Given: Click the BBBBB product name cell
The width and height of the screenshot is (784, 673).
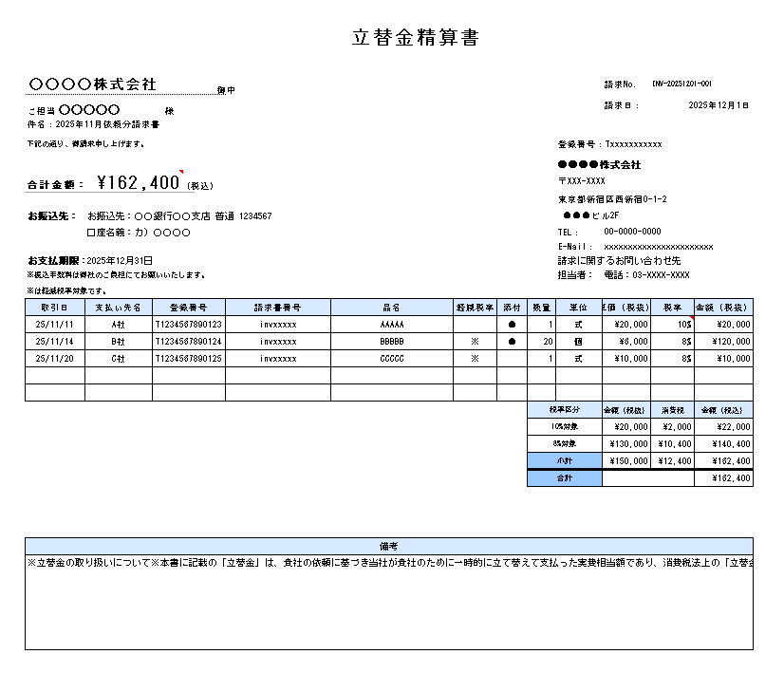Looking at the screenshot, I should [391, 341].
